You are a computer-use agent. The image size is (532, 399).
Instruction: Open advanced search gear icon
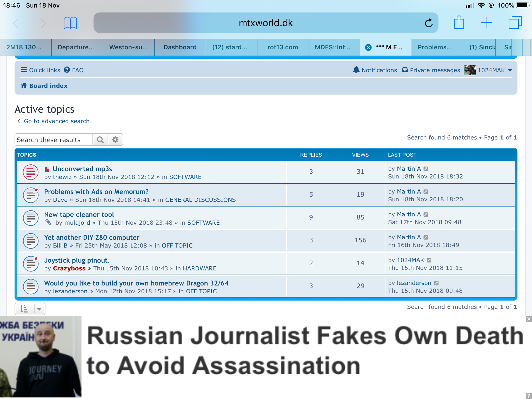tap(115, 140)
